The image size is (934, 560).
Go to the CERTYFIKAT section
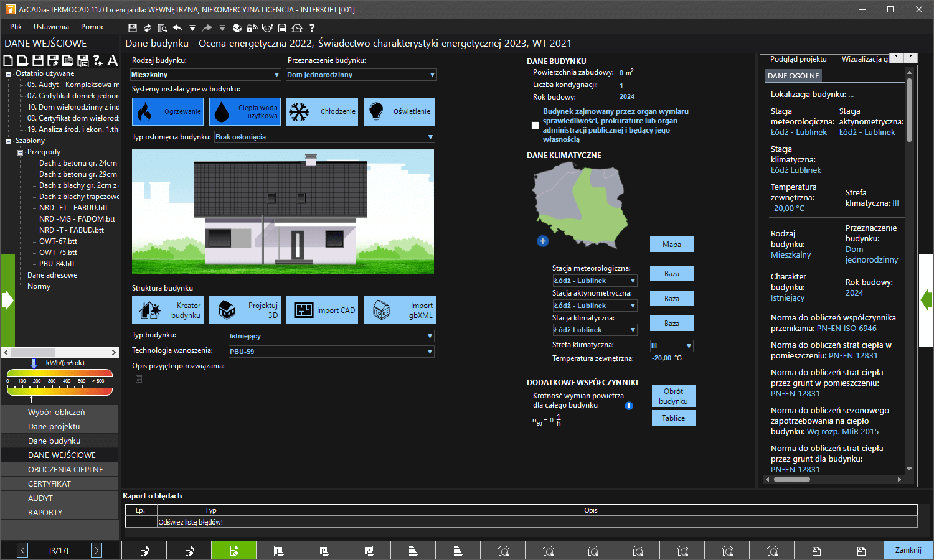point(60,483)
